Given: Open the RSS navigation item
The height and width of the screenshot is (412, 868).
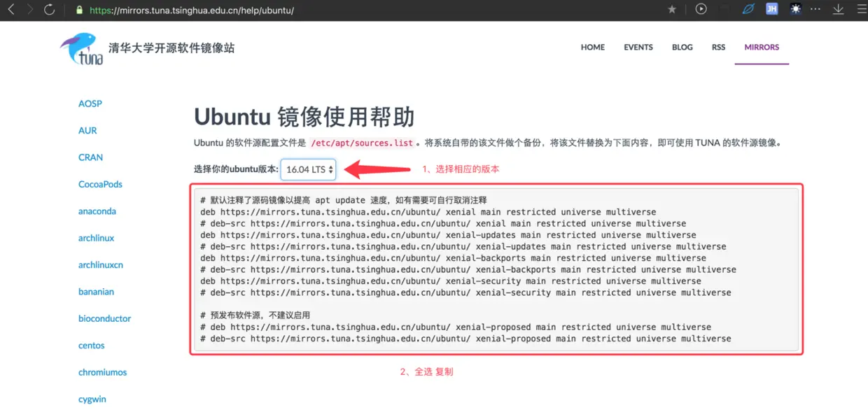Looking at the screenshot, I should pos(718,48).
